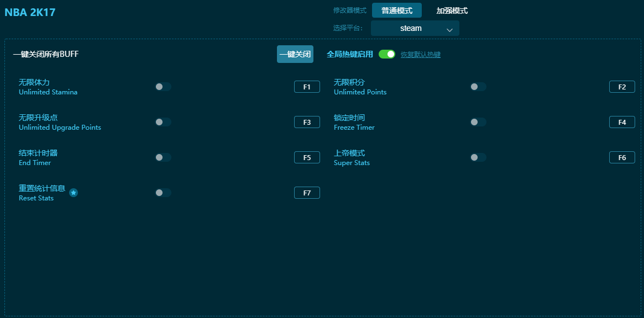Disable the global hotkey green toggle
This screenshot has width=644, height=318.
point(387,54)
